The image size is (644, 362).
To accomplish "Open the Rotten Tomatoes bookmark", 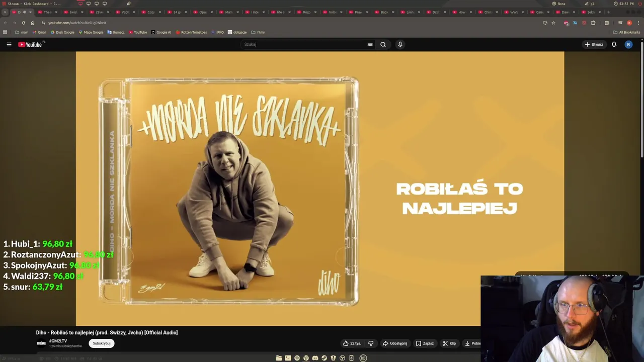I will point(191,32).
